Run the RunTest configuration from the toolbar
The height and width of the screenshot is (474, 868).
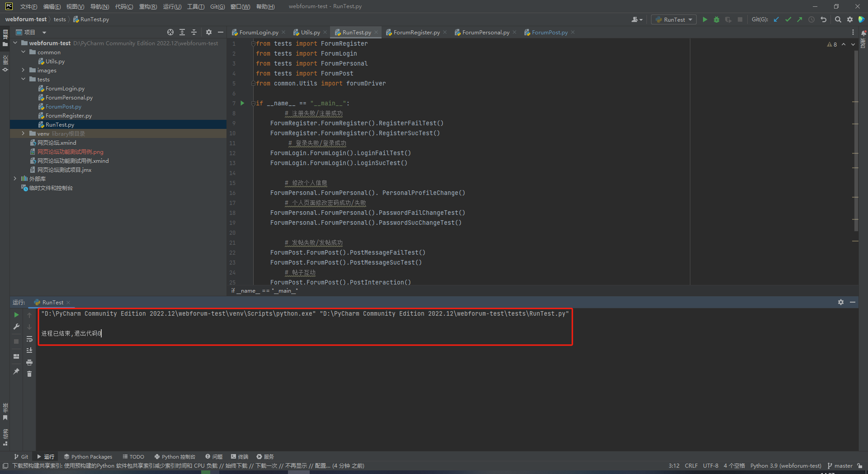point(705,19)
